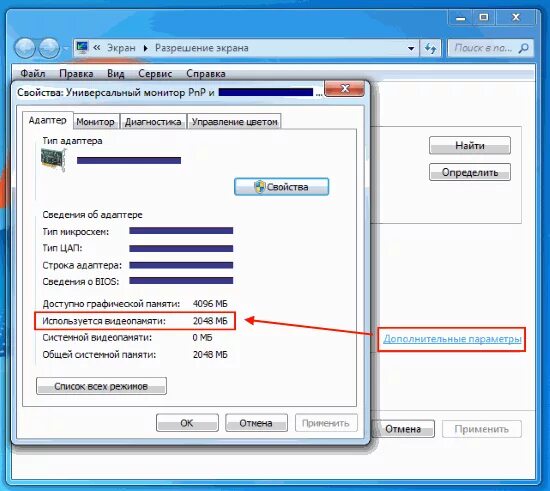Click the 0 МБ system video memory value
This screenshot has width=550, height=491.
(202, 337)
